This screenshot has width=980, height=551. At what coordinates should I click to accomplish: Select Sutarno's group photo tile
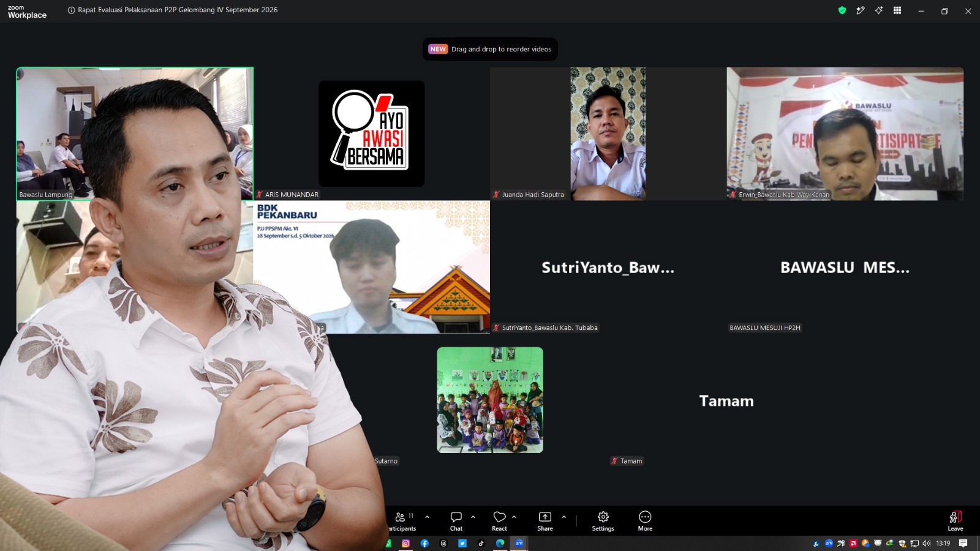[x=490, y=400]
